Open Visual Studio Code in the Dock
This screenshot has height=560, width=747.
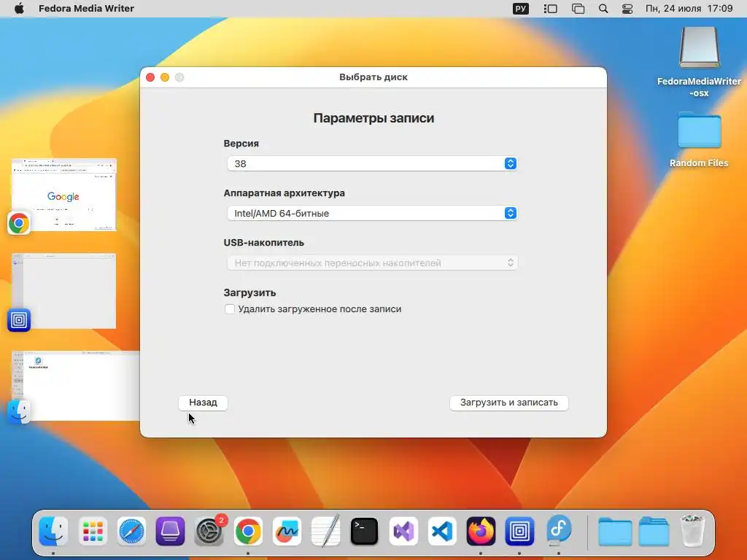coord(442,531)
